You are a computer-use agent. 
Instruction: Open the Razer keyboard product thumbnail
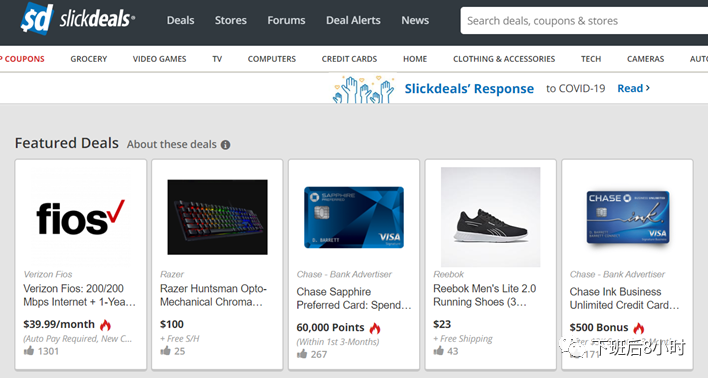click(217, 217)
